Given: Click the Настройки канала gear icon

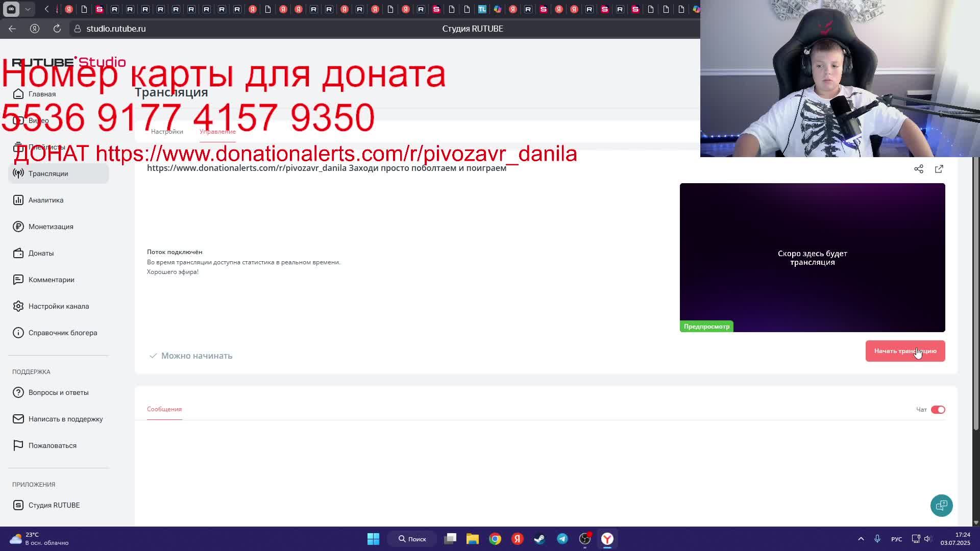Looking at the screenshot, I should pos(18,306).
